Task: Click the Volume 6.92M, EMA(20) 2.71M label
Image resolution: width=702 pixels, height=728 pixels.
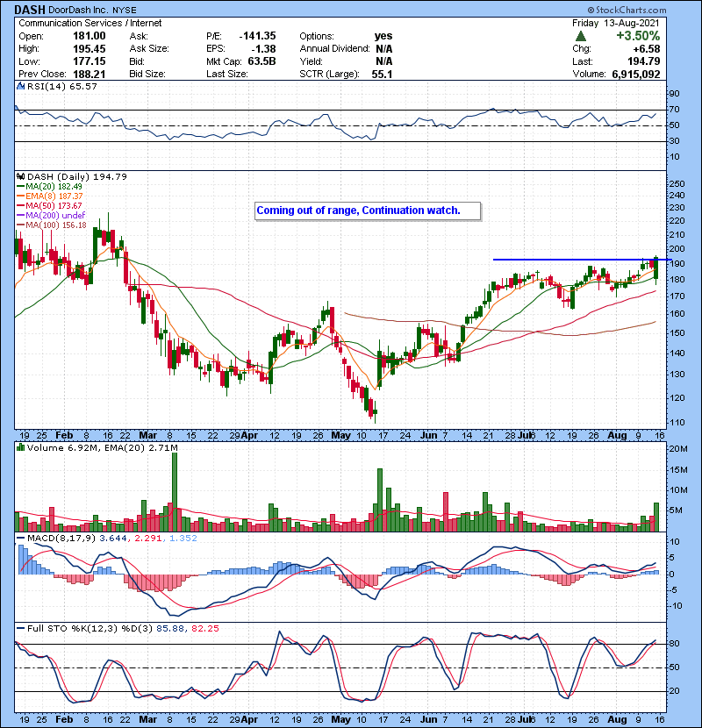Action: pyautogui.click(x=102, y=448)
